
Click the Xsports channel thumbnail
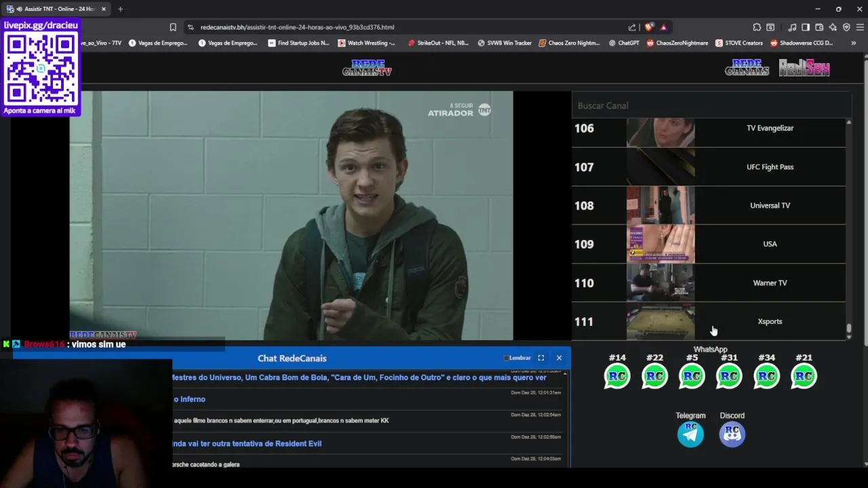click(x=660, y=321)
